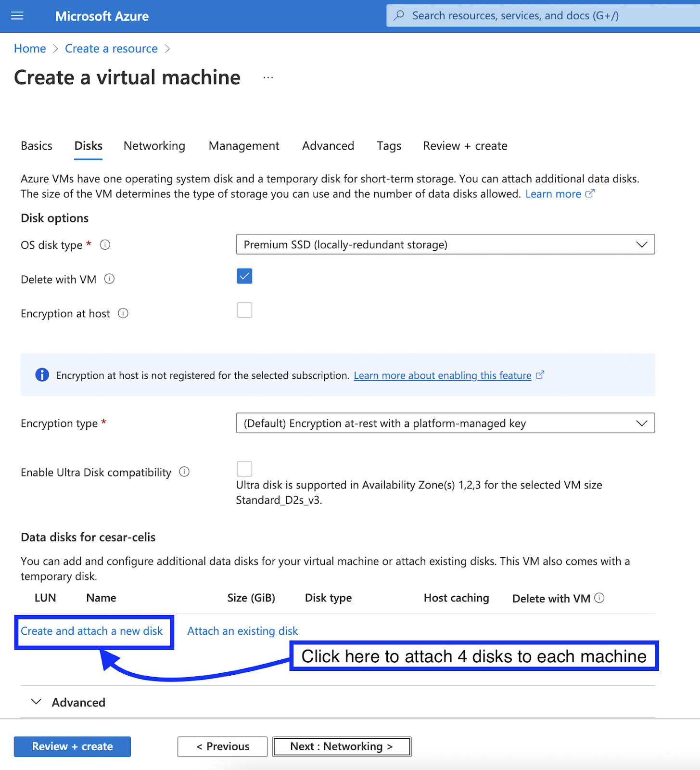The height and width of the screenshot is (770, 700).
Task: Click the OS disk type info icon
Action: pos(105,245)
